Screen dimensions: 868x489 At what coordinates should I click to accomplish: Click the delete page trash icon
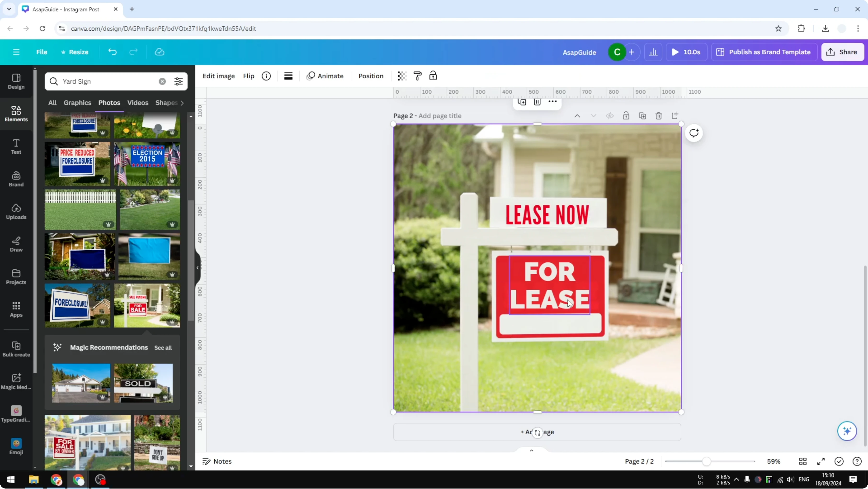[x=659, y=116]
